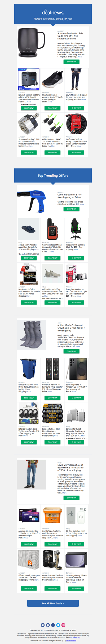The height and width of the screenshot is (644, 106).
Task: Open Garmin inReach Mini 2 image
Action: tap(52, 229)
